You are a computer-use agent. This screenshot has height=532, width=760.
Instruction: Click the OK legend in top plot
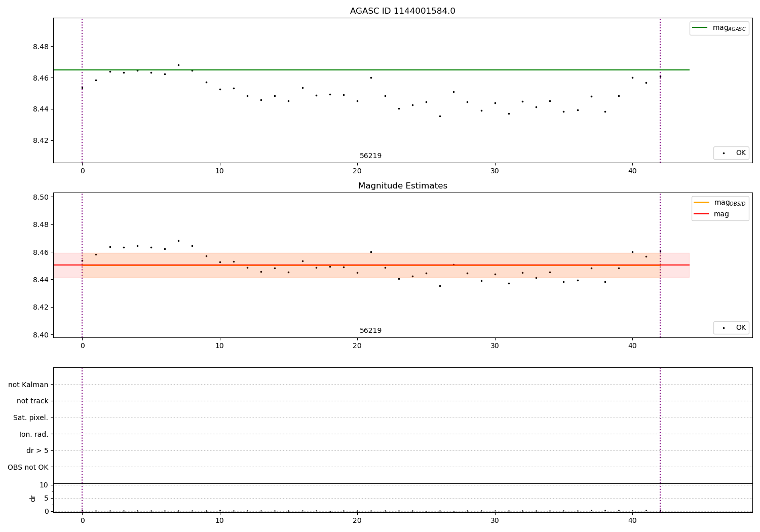pyautogui.click(x=731, y=153)
